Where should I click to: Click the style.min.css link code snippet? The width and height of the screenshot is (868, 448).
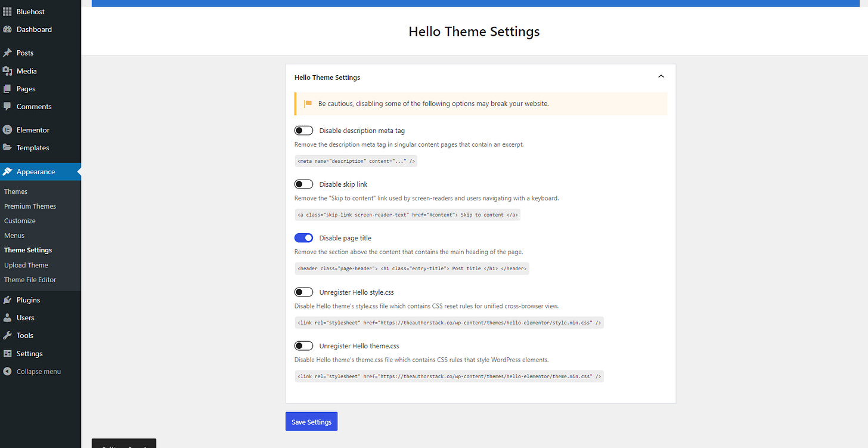449,323
